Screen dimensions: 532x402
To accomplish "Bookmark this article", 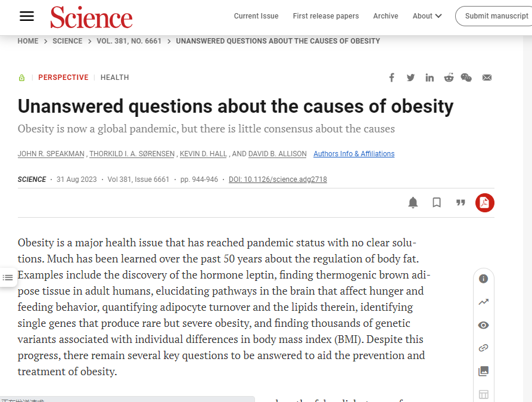I will pyautogui.click(x=437, y=203).
